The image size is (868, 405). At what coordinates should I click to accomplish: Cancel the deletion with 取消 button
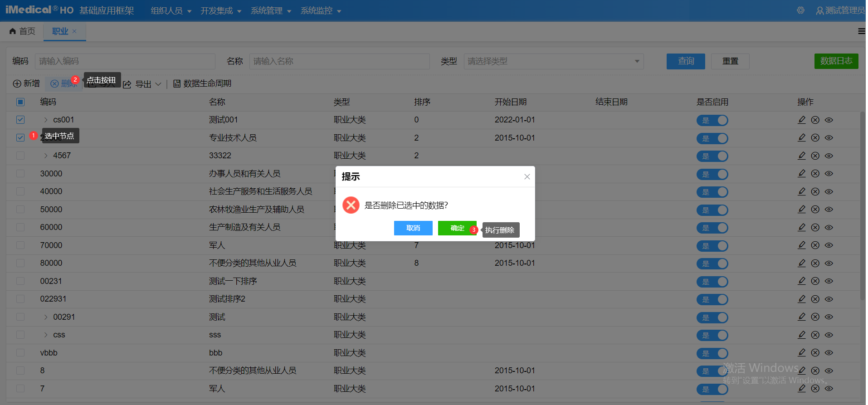coord(413,228)
